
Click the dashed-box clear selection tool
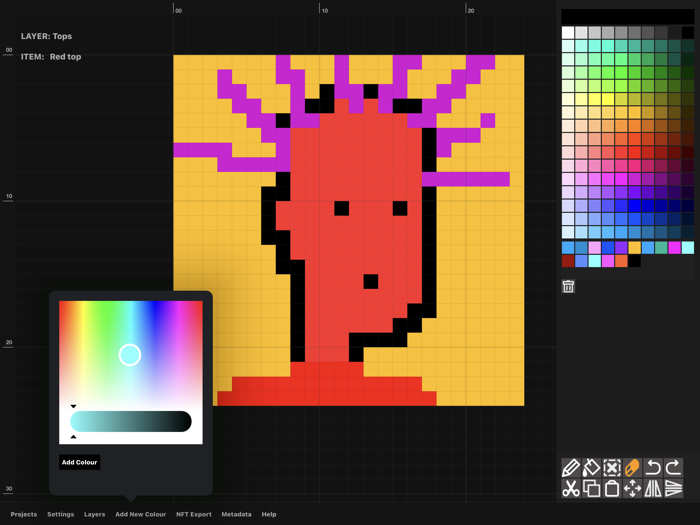[612, 468]
